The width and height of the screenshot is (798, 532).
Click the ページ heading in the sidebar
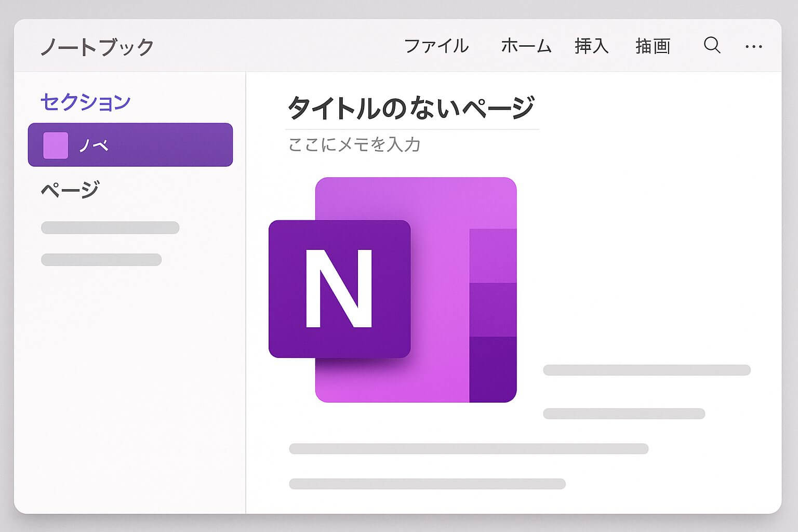point(70,190)
